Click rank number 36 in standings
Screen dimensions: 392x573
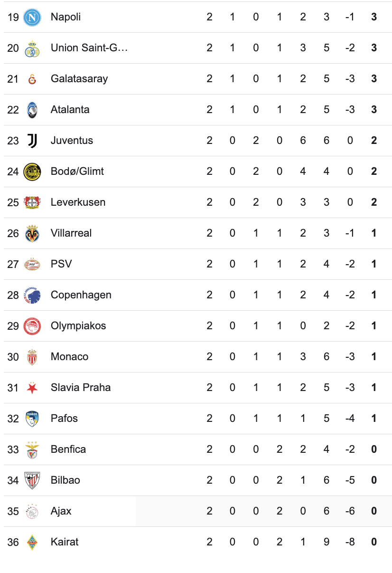[13, 542]
